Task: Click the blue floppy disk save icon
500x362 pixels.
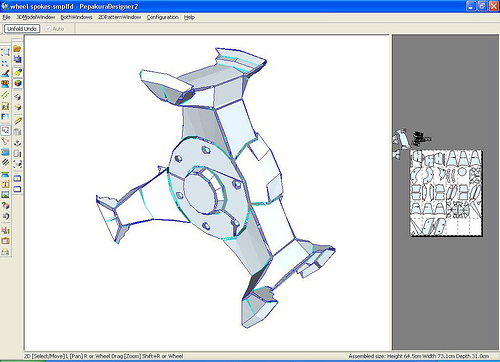Action: (x=17, y=59)
